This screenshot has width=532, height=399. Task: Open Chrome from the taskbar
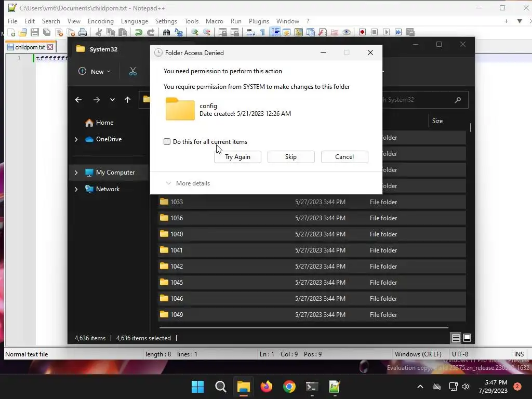point(289,387)
